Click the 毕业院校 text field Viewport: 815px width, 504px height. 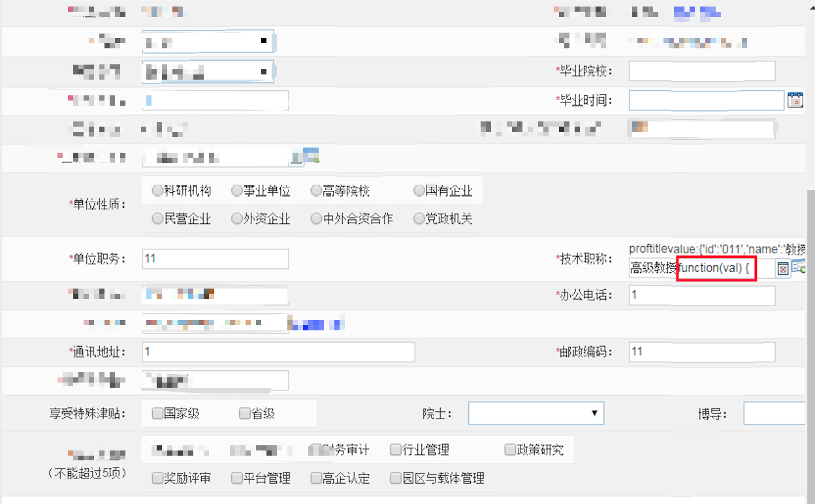coord(702,71)
